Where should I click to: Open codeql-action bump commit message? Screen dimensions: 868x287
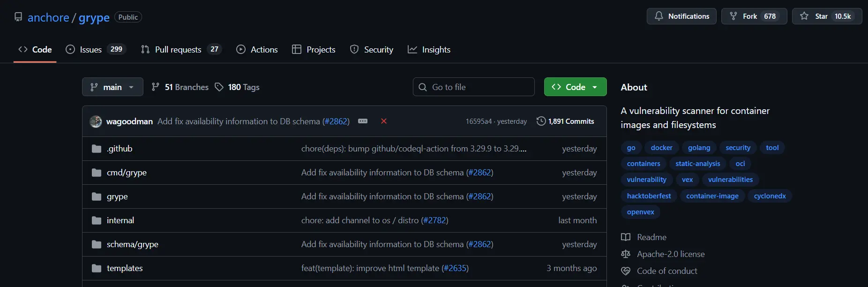414,149
